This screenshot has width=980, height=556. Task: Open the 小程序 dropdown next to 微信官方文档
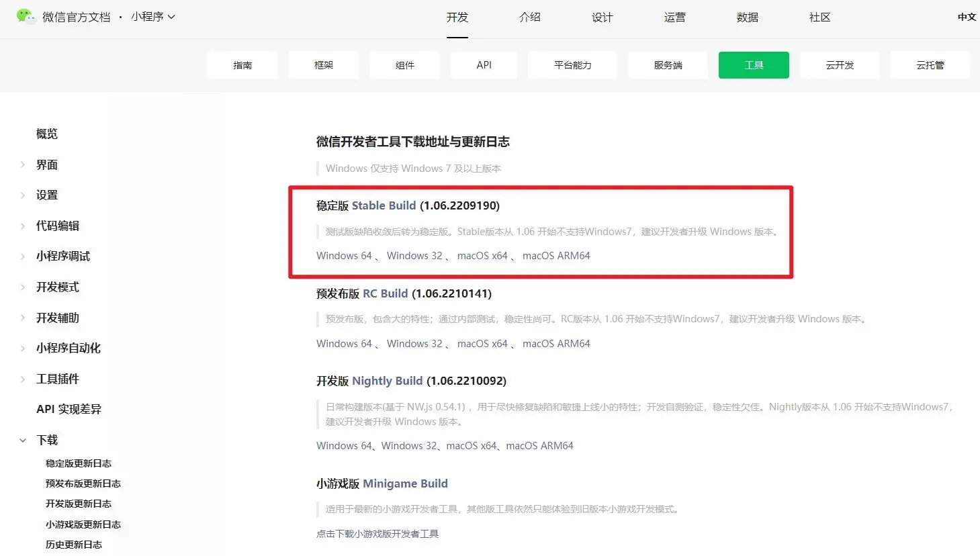point(154,17)
